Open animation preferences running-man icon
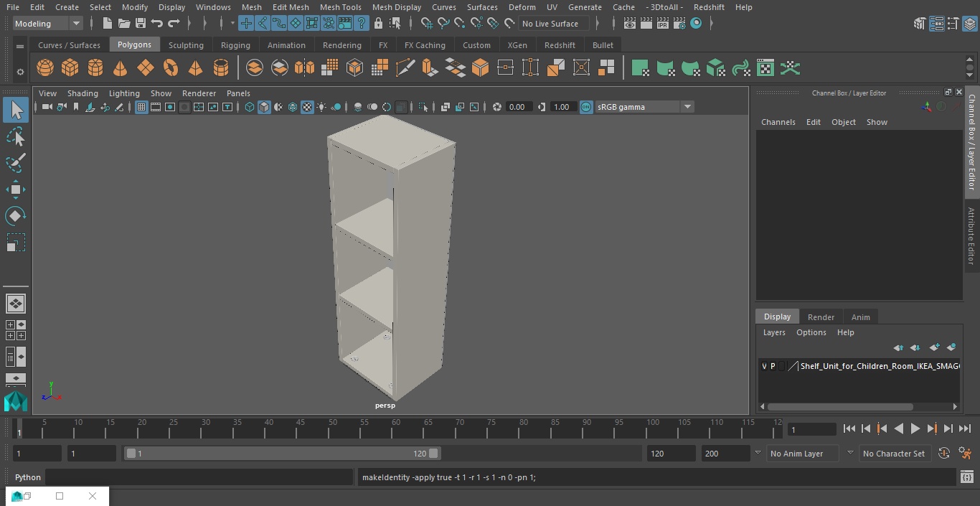Screen dimensions: 980x506 pyautogui.click(x=965, y=454)
